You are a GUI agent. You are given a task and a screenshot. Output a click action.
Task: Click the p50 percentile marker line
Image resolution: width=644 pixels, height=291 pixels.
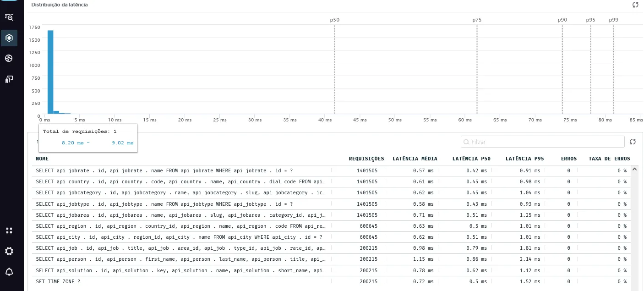(335, 69)
